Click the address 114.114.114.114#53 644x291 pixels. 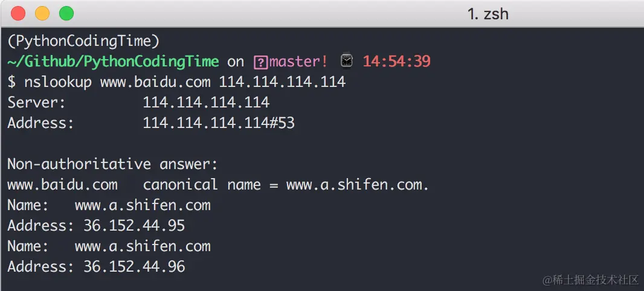[x=219, y=123]
